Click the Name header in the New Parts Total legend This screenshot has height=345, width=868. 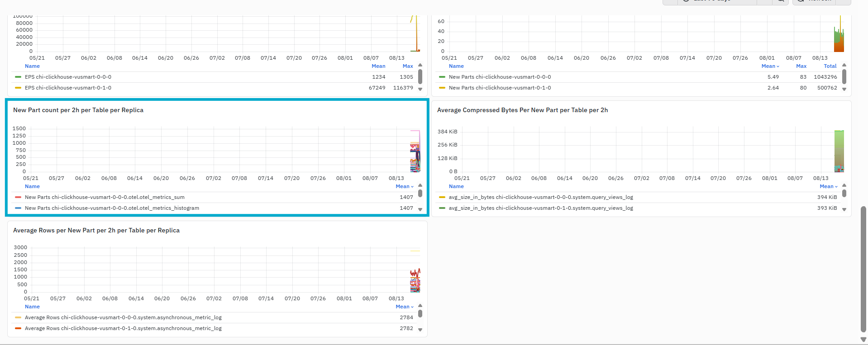[456, 66]
